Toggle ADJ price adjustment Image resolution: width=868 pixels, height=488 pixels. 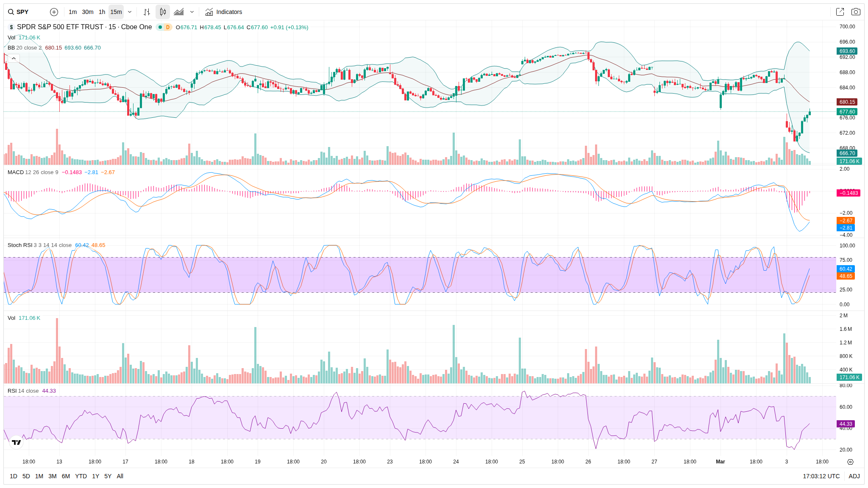pos(854,476)
